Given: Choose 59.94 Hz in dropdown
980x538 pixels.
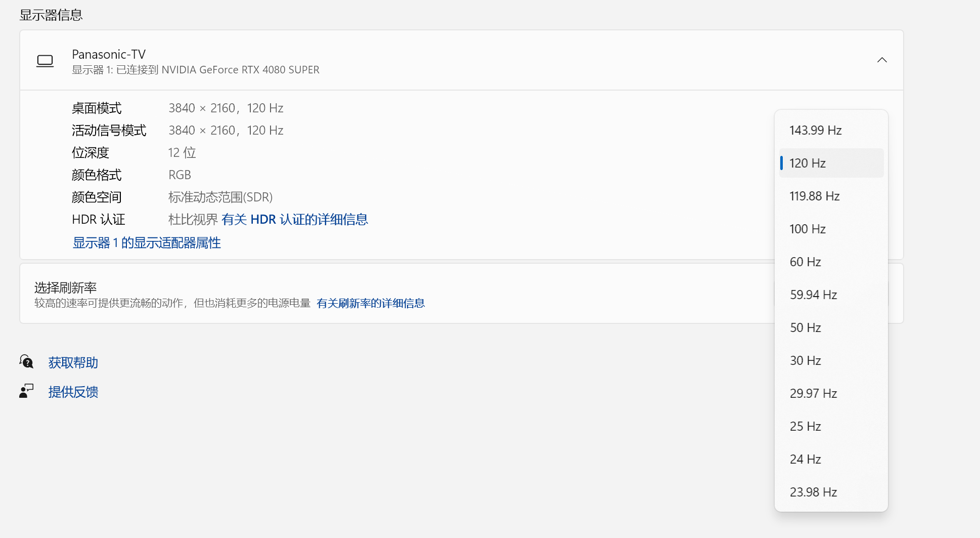Looking at the screenshot, I should pos(813,295).
